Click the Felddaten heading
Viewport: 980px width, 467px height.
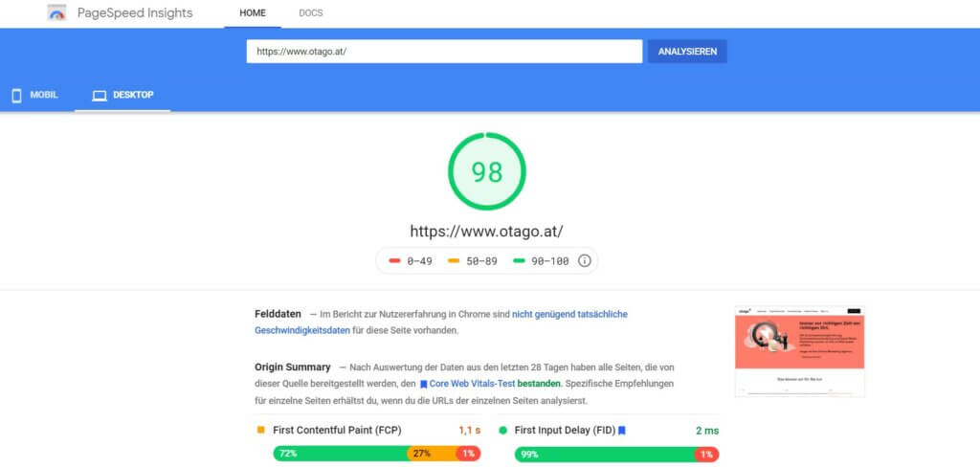(x=278, y=314)
